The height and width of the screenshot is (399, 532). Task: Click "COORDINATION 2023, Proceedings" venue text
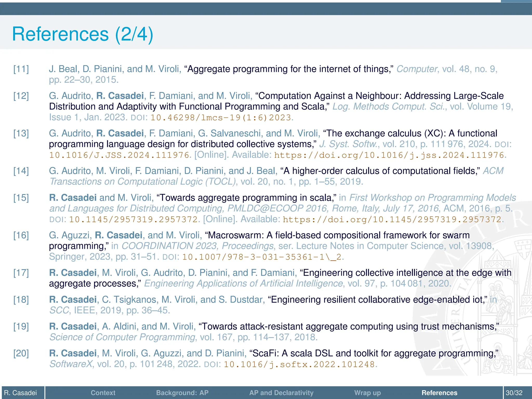point(197,246)
